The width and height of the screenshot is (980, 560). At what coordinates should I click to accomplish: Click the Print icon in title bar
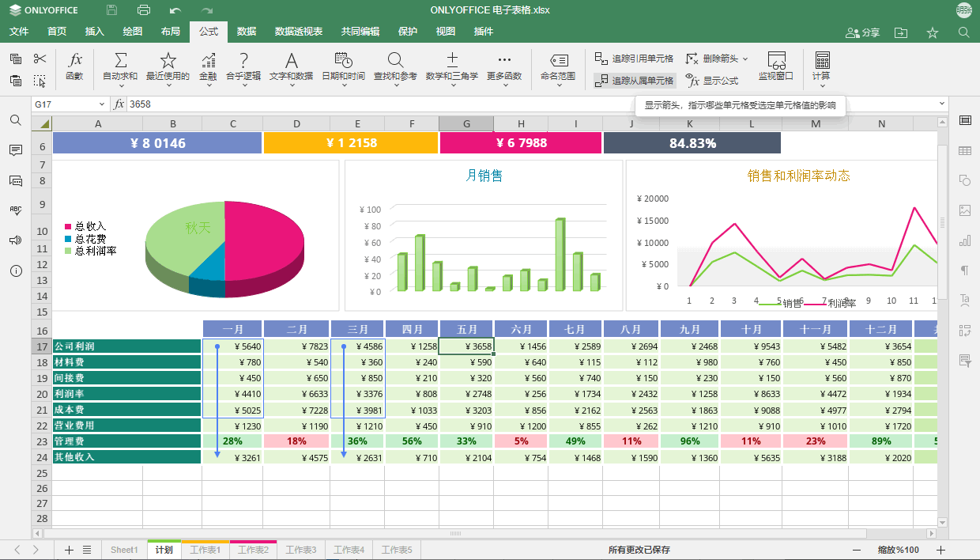144,10
